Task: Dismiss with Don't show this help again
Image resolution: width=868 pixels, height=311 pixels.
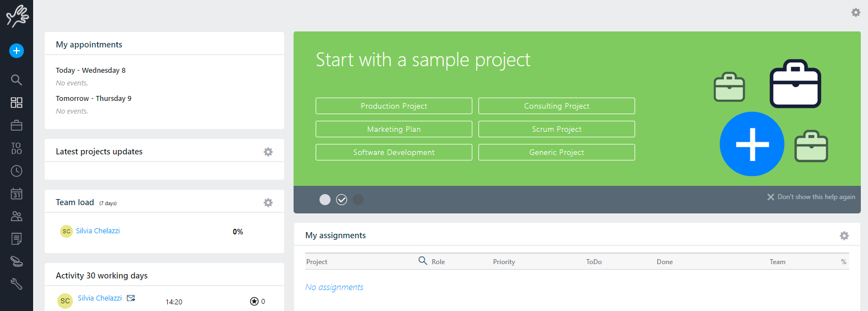Action: pos(811,197)
